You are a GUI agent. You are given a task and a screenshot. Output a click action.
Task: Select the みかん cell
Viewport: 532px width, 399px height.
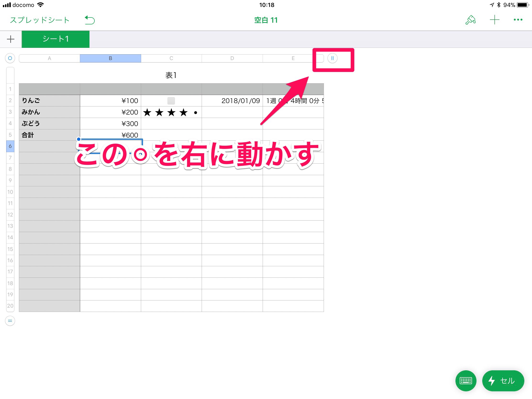pos(49,112)
